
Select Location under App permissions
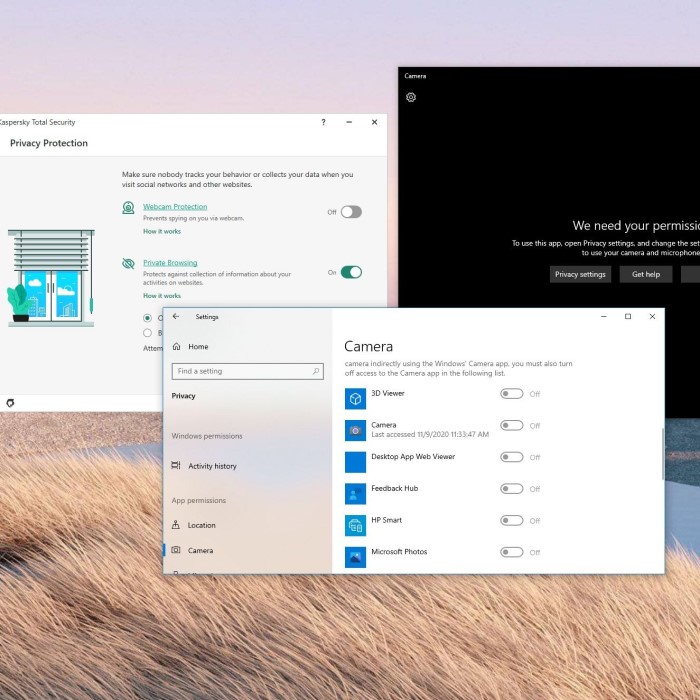(x=201, y=525)
